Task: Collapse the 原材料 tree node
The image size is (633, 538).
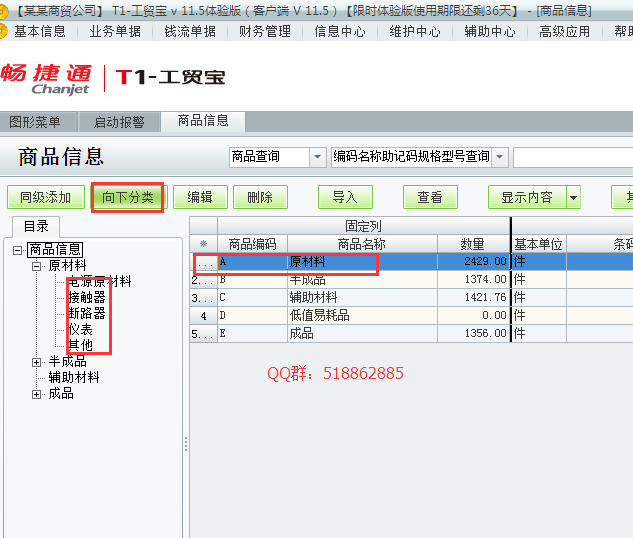Action: click(x=37, y=266)
